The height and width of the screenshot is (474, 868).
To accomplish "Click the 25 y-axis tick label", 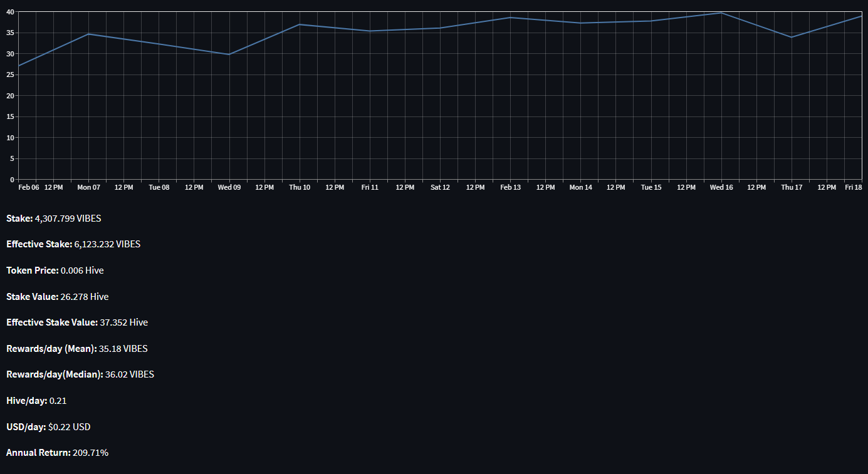I will 11,75.
